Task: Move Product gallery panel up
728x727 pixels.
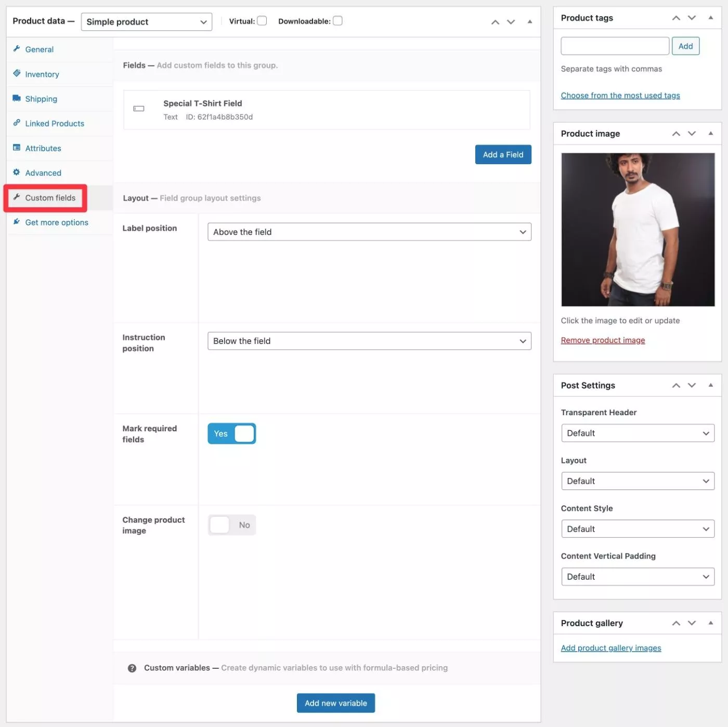Action: [x=676, y=623]
